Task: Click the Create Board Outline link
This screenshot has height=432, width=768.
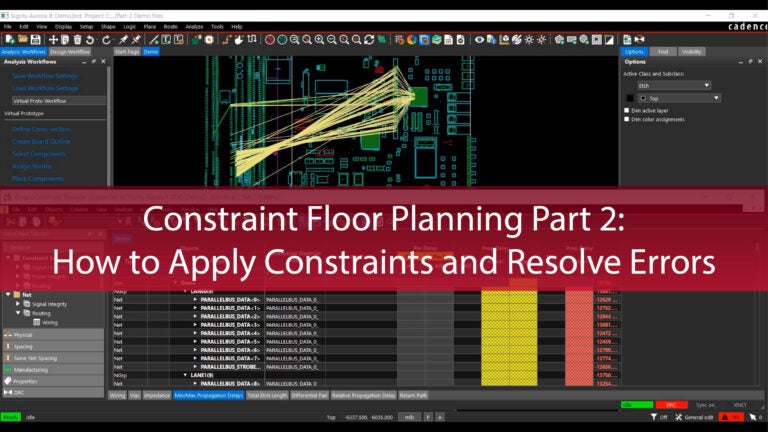Action: 41,142
